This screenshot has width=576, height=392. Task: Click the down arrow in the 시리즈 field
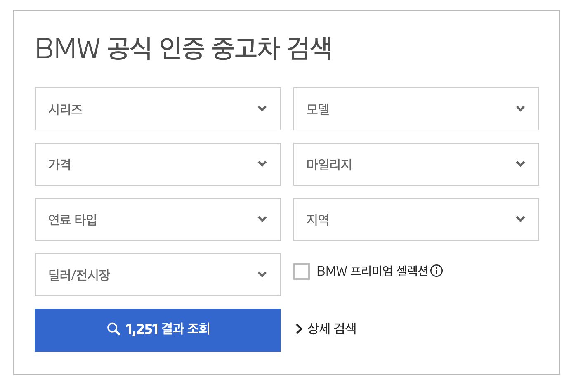pyautogui.click(x=262, y=109)
